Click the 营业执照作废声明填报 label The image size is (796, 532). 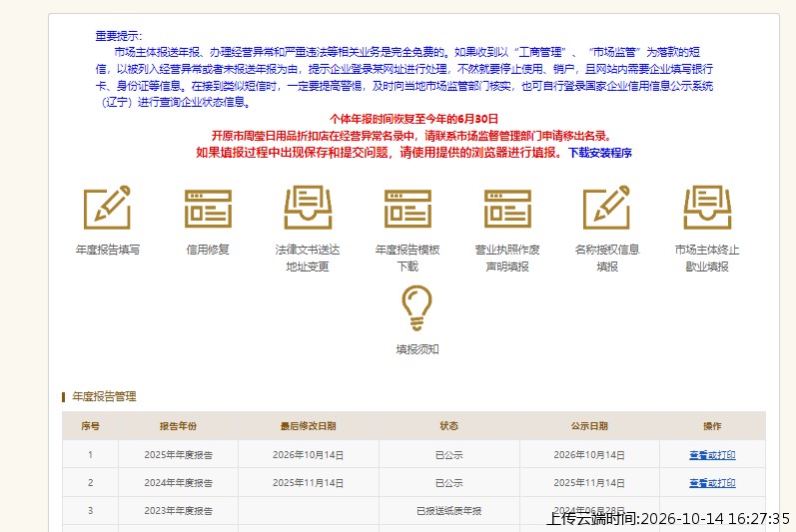tap(507, 258)
